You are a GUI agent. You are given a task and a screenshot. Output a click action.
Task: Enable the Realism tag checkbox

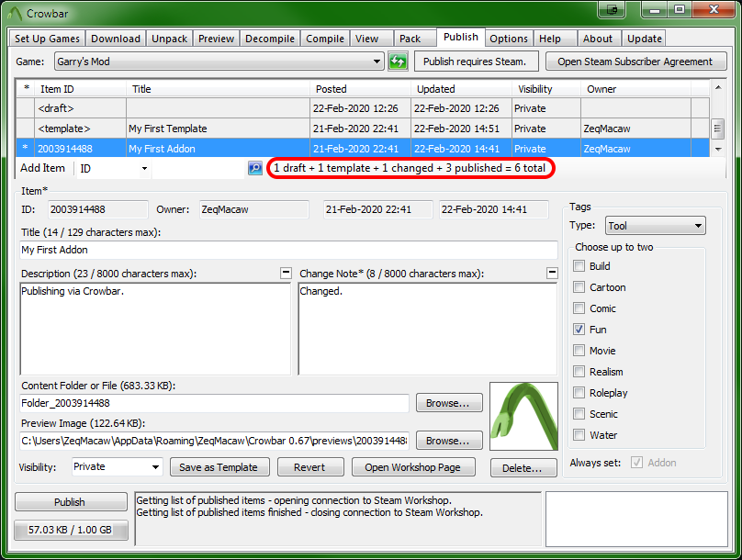(x=579, y=372)
